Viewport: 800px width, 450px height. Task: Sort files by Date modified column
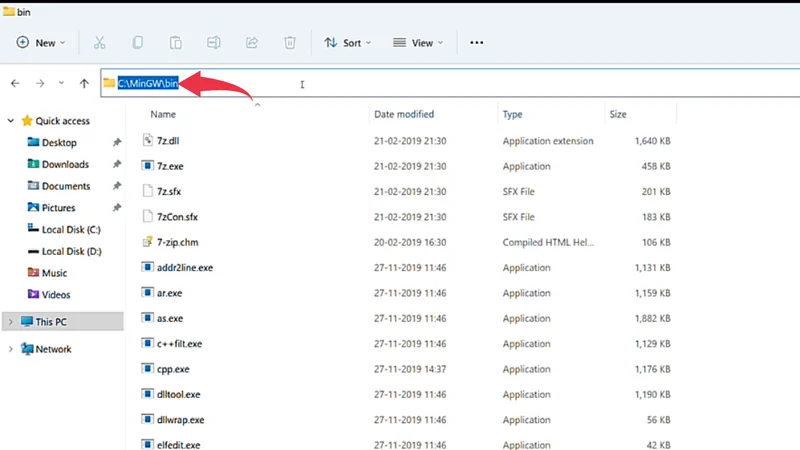[x=404, y=115]
